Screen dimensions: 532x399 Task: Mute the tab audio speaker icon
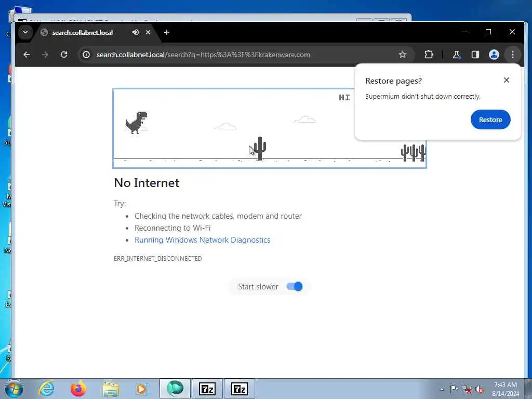pos(136,32)
